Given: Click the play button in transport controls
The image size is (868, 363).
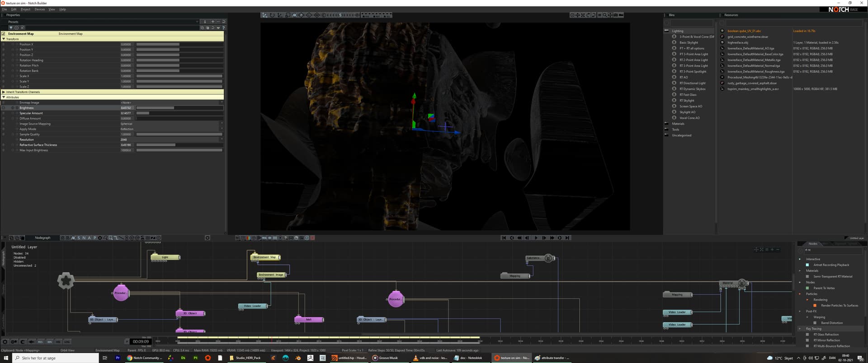Looking at the screenshot, I should [536, 238].
